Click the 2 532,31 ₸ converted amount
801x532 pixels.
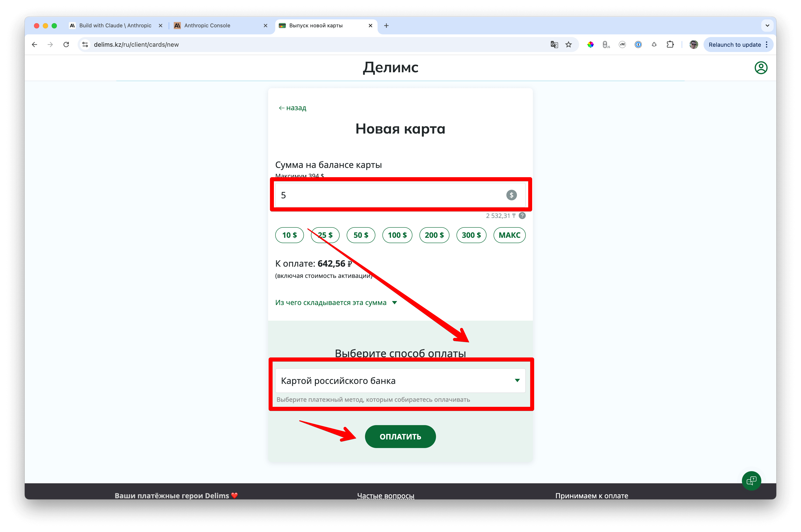(500, 216)
